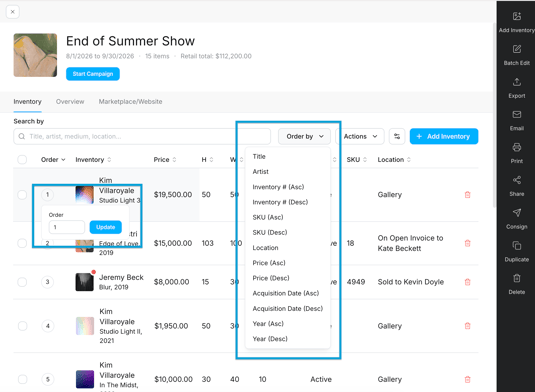535x392 pixels.
Task: Check the Jeremy Beck row checkbox
Action: 22,282
